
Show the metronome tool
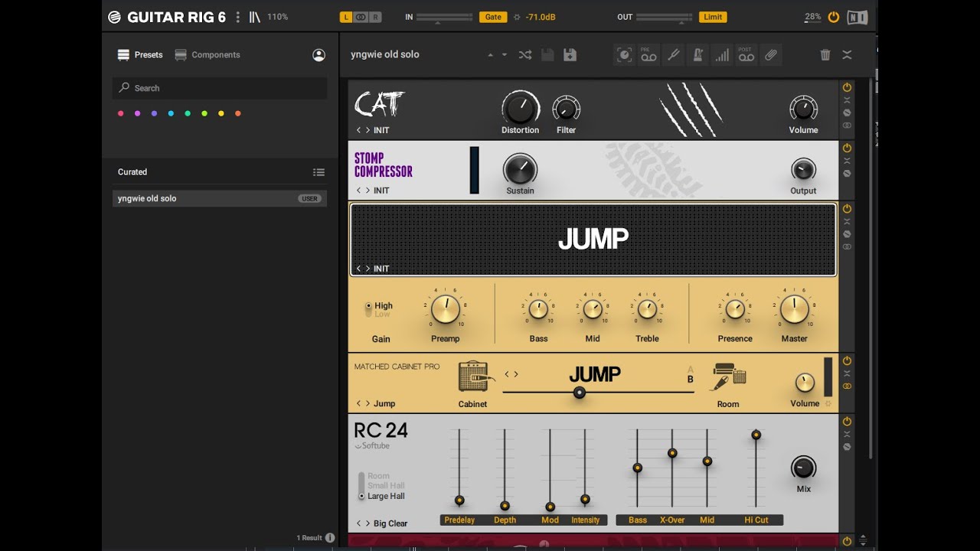point(697,55)
